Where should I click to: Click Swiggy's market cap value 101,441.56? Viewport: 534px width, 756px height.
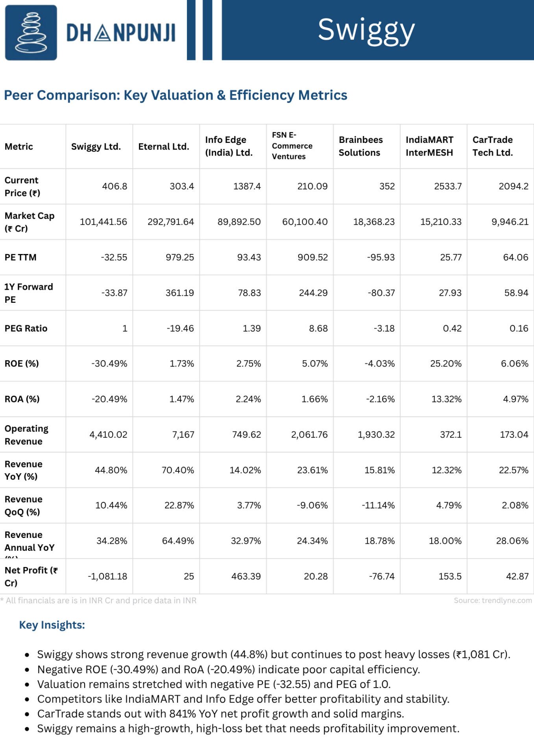point(103,222)
